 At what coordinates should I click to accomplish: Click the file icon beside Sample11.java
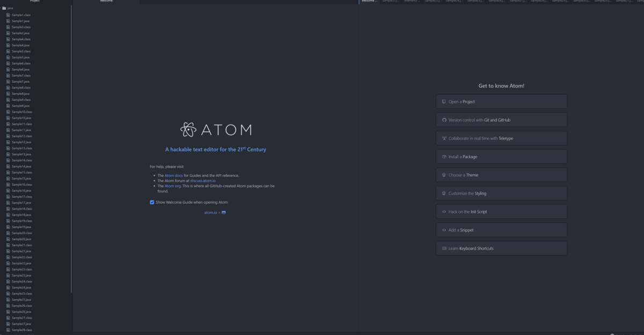[8, 130]
